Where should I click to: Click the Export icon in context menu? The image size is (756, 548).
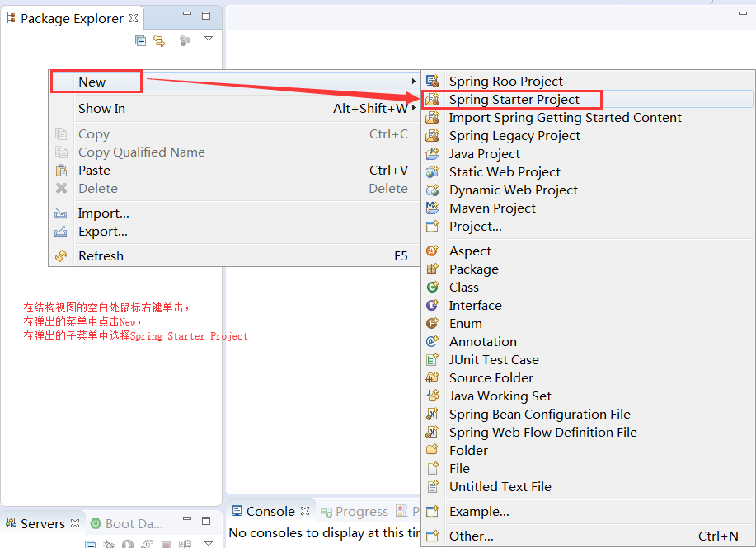61,232
